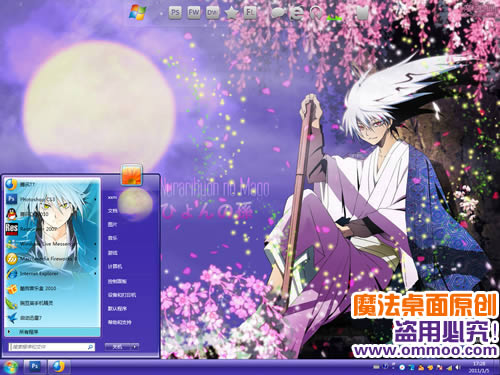Switch to the TT browser taskbar button
This screenshot has width=500, height=375.
click(x=59, y=366)
